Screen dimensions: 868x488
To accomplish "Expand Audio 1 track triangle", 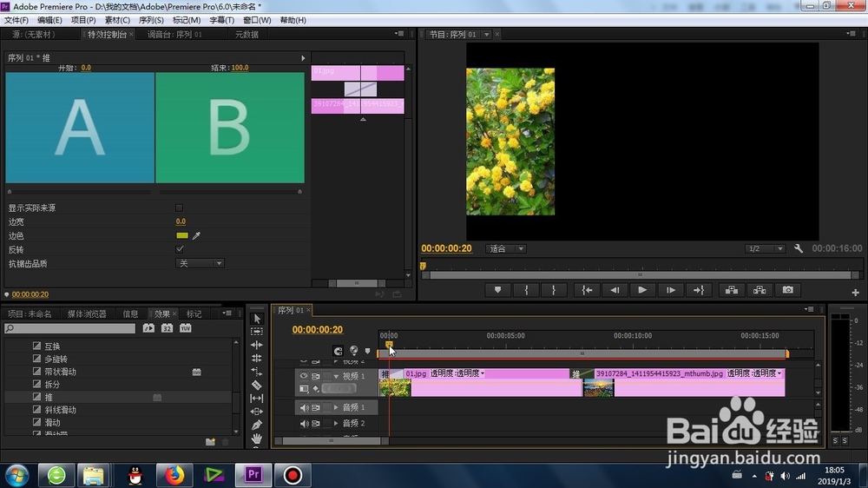I will (336, 408).
